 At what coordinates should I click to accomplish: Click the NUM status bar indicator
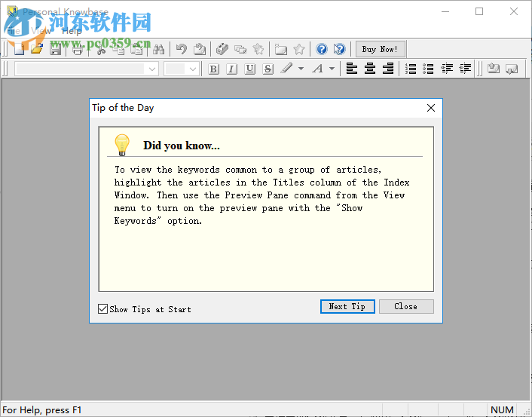502,410
